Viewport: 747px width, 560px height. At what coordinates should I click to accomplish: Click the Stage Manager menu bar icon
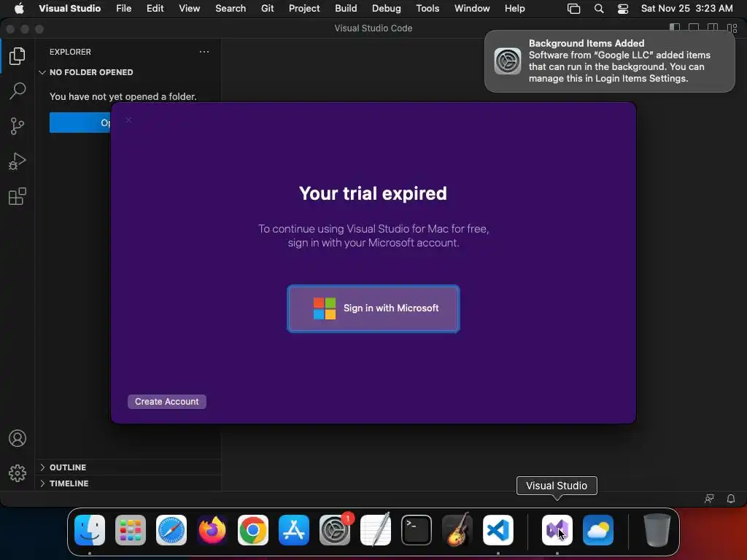point(573,8)
